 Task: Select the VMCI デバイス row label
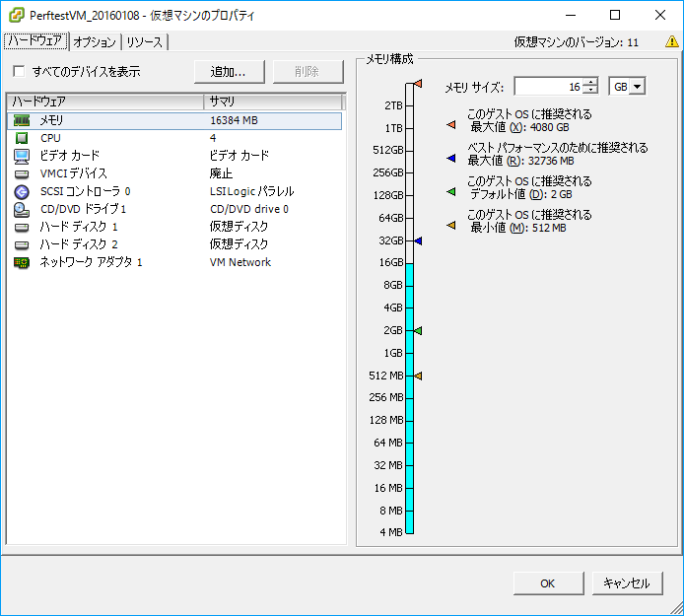[x=73, y=173]
